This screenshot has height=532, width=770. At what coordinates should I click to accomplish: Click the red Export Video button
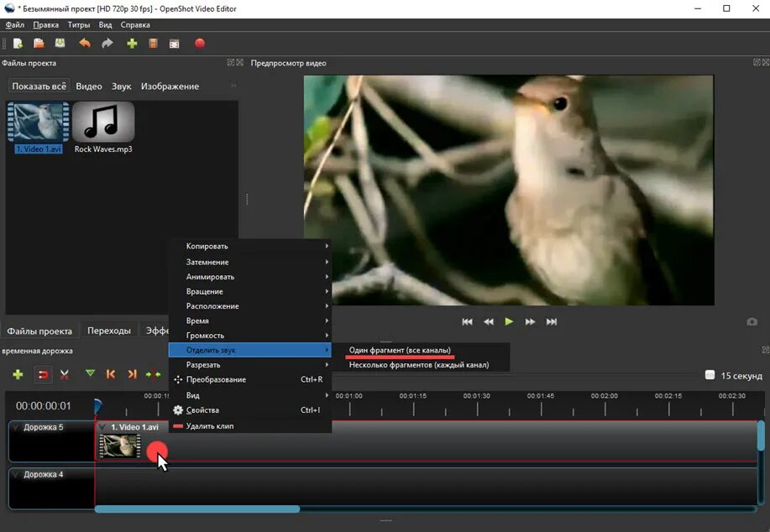pyautogui.click(x=199, y=43)
